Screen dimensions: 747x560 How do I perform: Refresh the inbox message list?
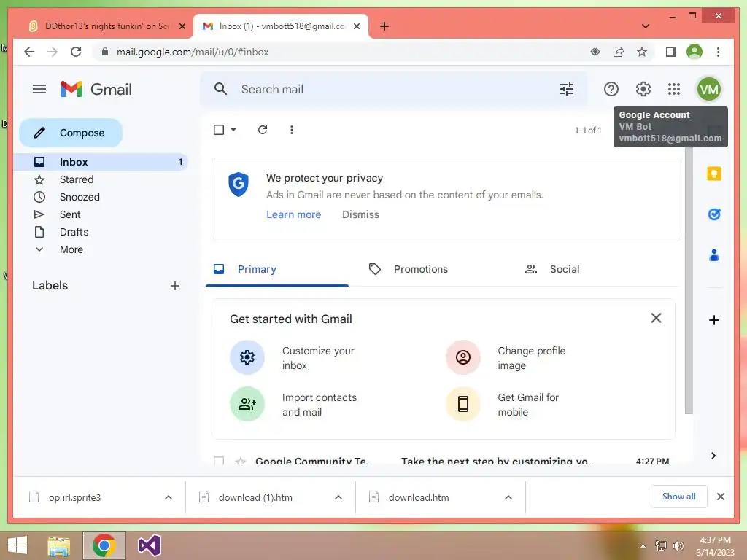(x=263, y=130)
